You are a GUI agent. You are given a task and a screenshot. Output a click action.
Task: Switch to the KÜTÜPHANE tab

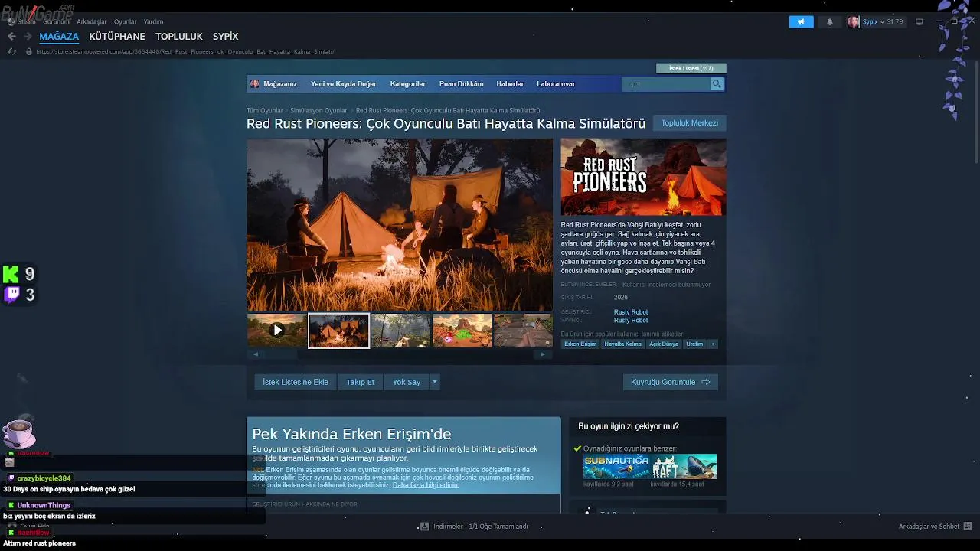click(117, 36)
